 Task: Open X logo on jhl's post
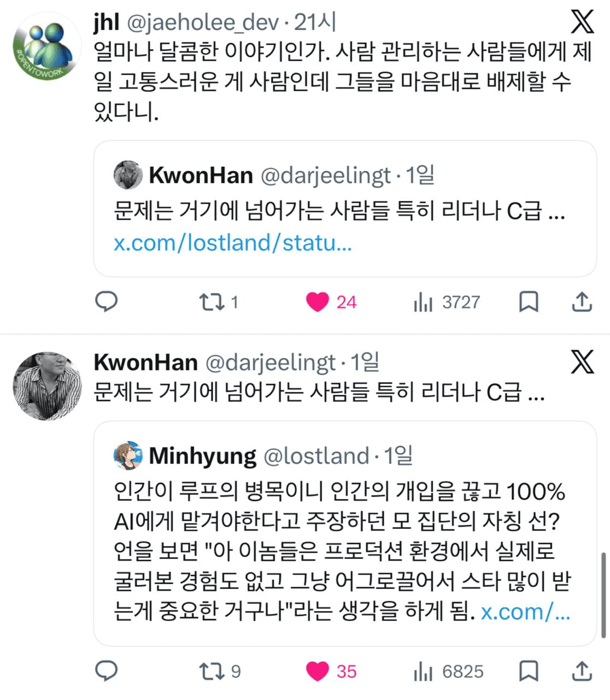(x=582, y=22)
